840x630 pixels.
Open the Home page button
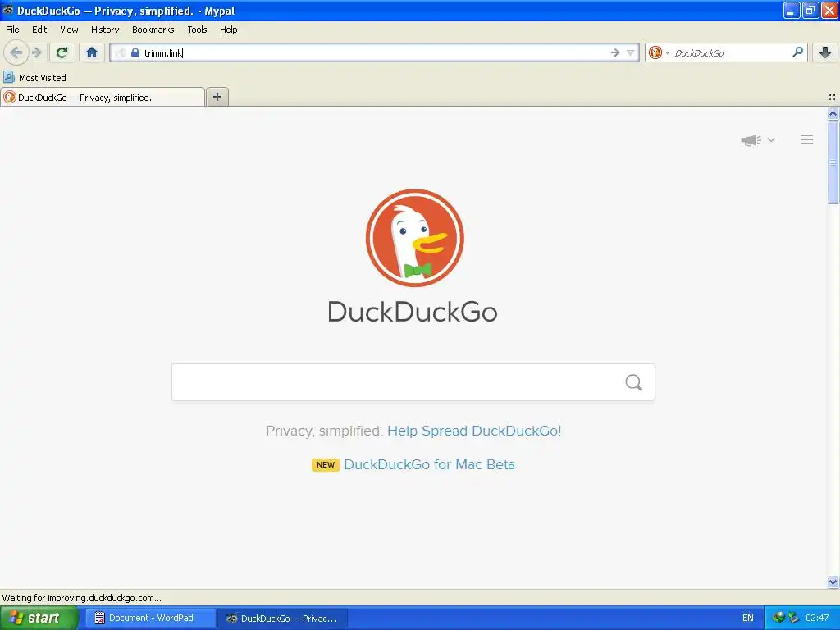pyautogui.click(x=92, y=52)
